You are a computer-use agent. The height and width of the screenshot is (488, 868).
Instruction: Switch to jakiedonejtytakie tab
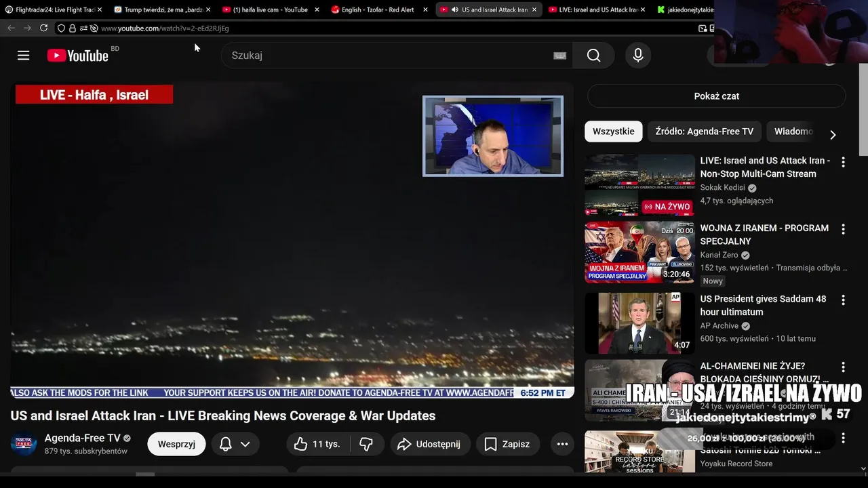click(x=685, y=9)
